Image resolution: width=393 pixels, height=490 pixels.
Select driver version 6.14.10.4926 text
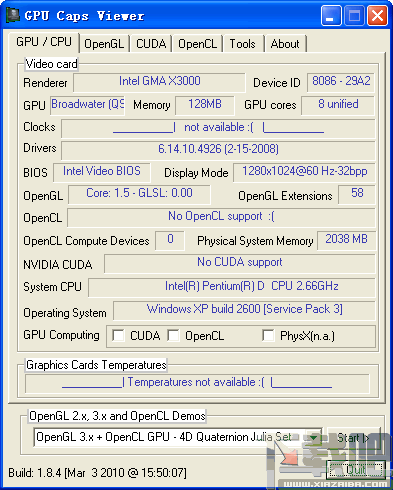pyautogui.click(x=218, y=149)
